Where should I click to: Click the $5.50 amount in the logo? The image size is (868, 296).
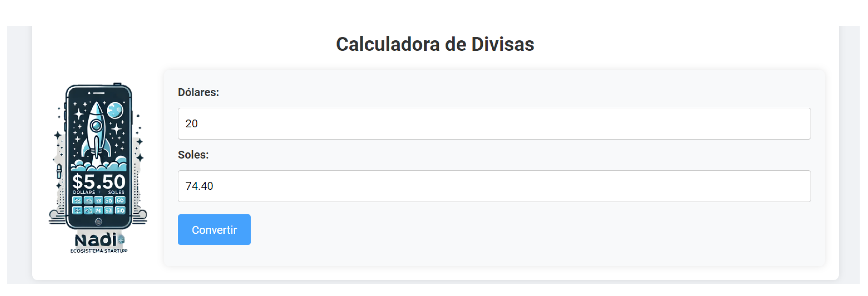(x=99, y=182)
